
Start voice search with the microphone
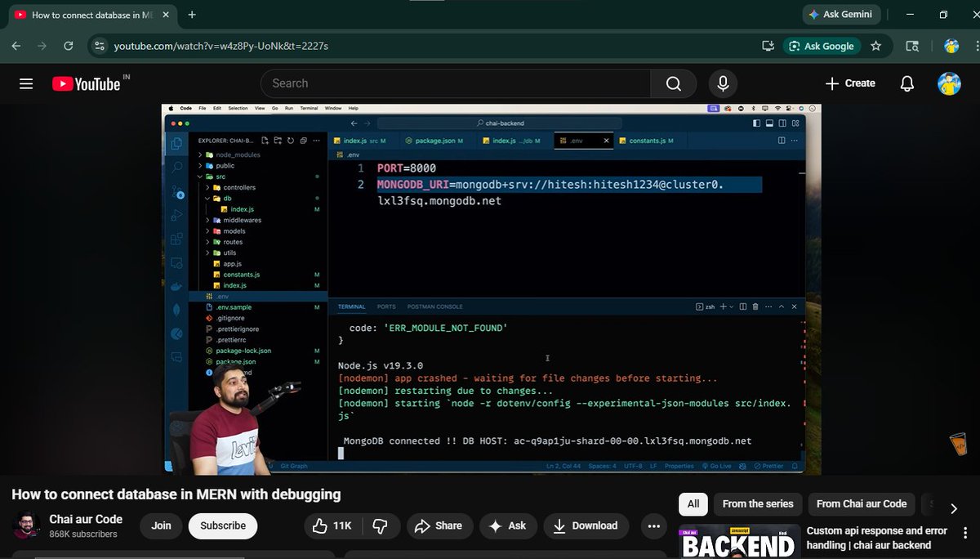(x=723, y=83)
